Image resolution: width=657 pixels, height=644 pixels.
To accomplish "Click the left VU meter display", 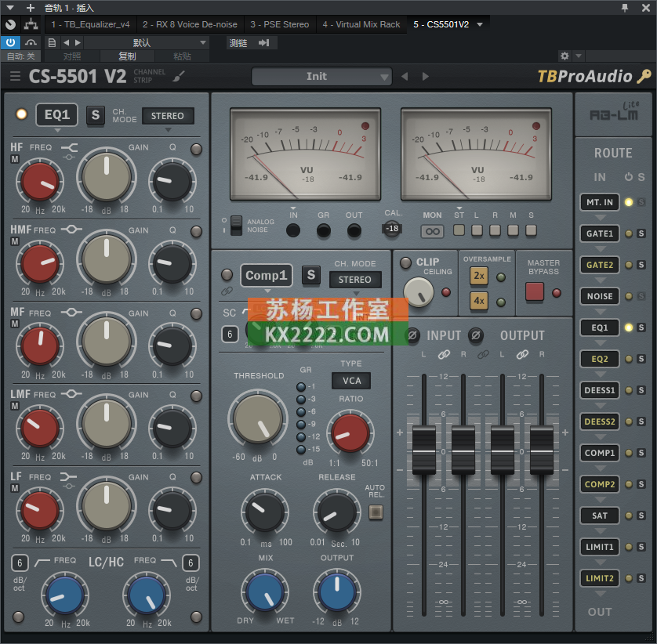I will click(x=305, y=154).
